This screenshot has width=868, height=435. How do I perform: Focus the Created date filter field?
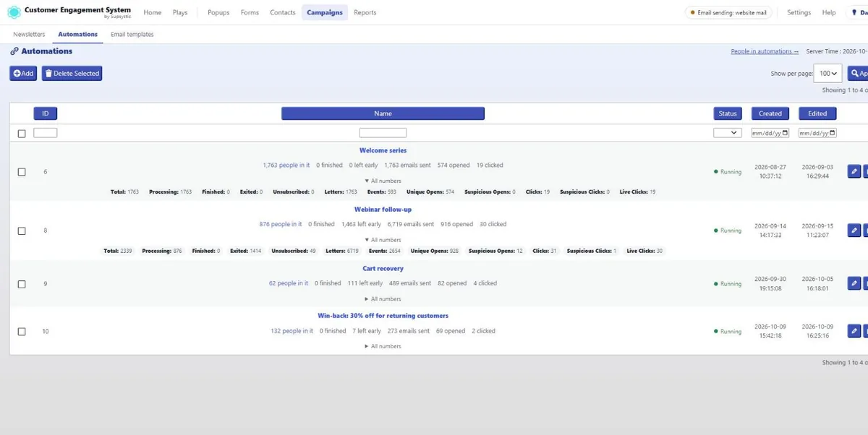(770, 133)
